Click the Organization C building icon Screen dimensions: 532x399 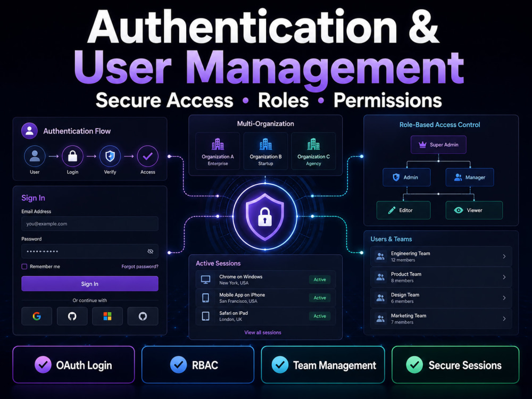(x=313, y=144)
